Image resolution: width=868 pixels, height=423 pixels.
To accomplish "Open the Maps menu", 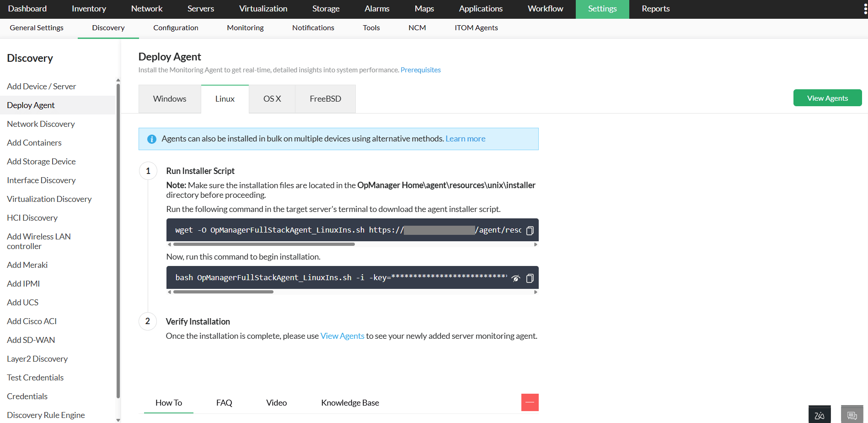I will point(424,9).
